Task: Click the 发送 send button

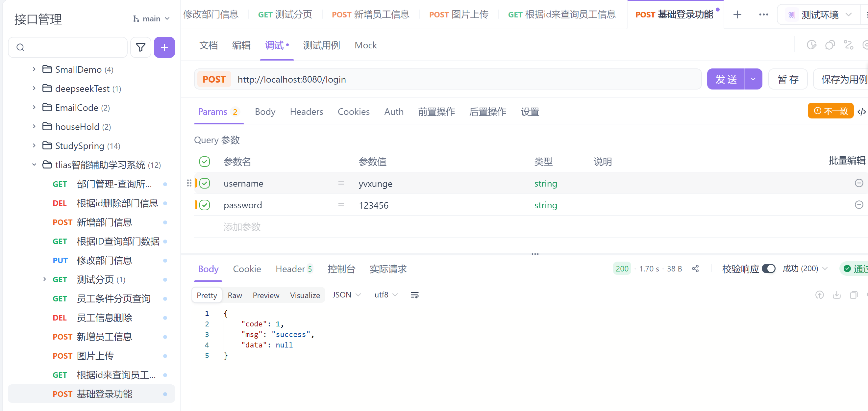Action: (726, 79)
